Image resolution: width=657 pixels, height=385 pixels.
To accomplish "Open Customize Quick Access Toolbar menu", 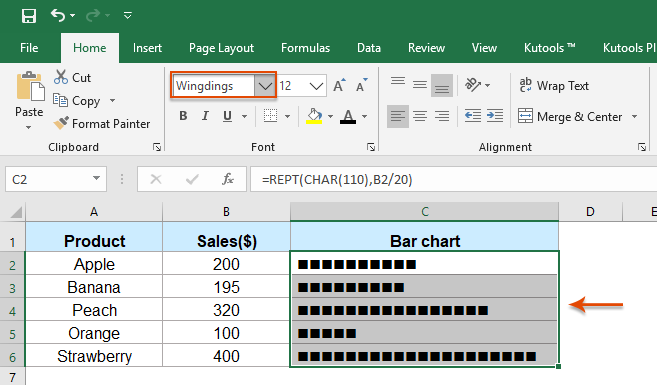I will [x=128, y=16].
